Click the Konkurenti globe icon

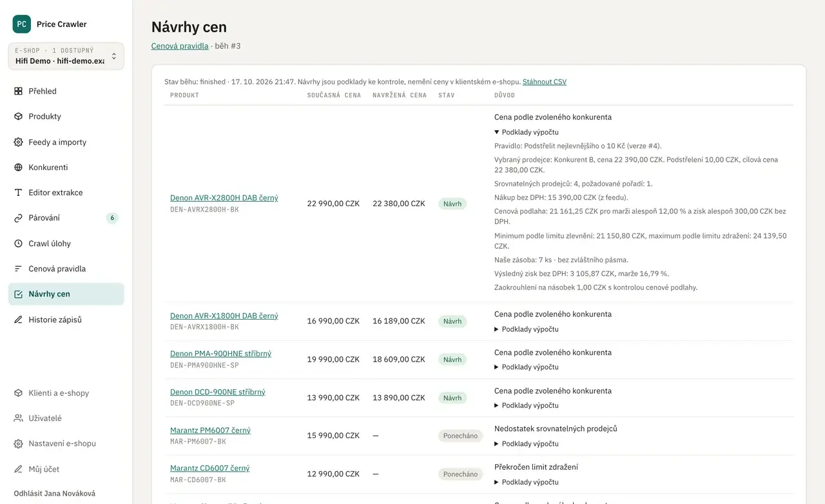18,168
